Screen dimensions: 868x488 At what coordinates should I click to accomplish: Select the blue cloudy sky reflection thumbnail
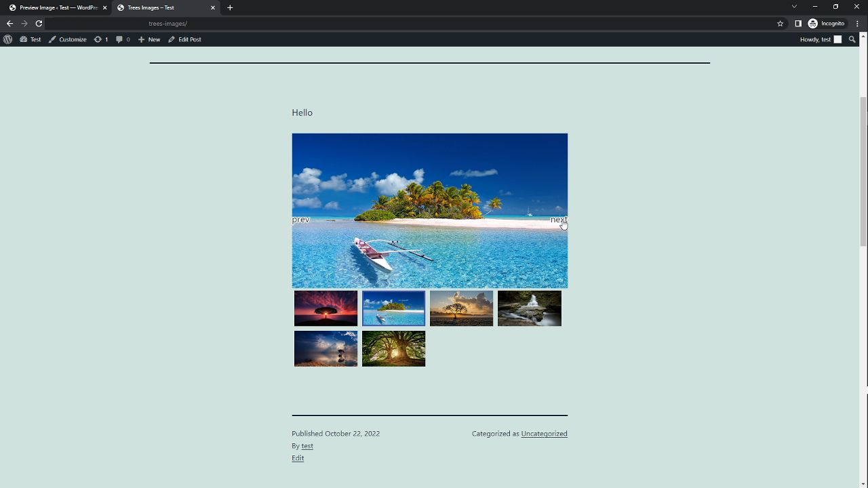pyautogui.click(x=326, y=348)
